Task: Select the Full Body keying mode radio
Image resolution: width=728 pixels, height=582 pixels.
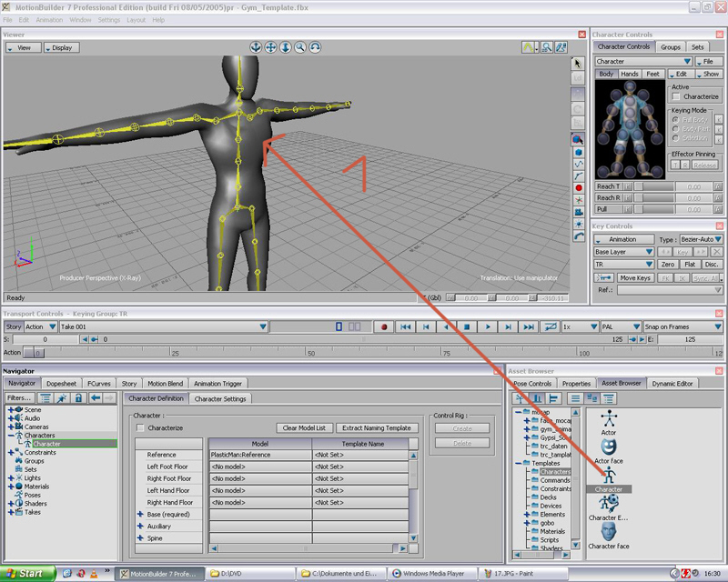Action: [x=675, y=120]
